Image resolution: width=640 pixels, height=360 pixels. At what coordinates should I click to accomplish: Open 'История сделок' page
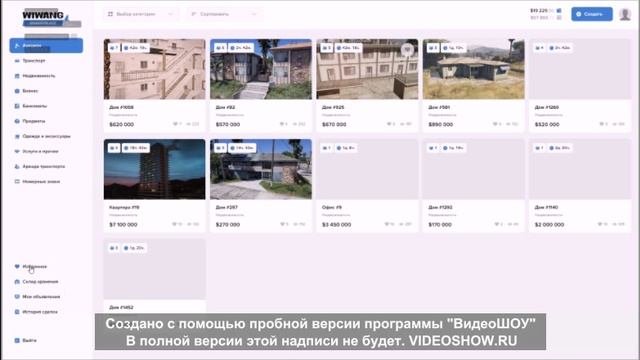pyautogui.click(x=40, y=312)
